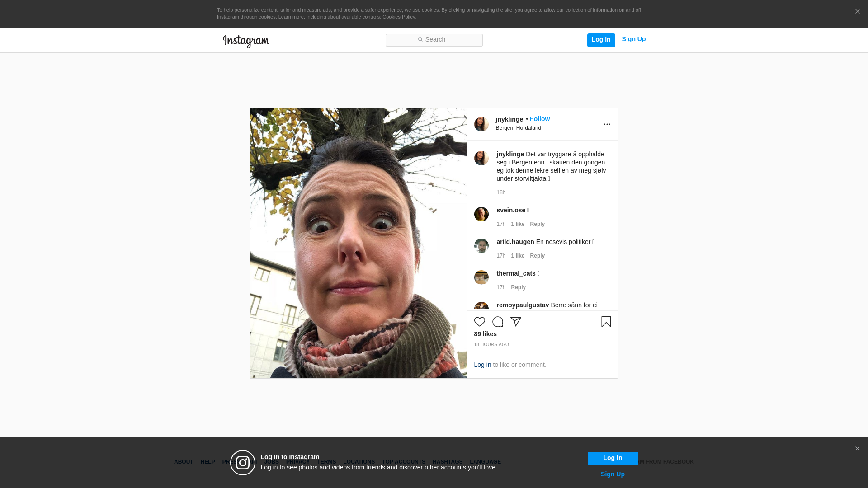
Task: Open the three-dot more options menu
Action: point(607,124)
